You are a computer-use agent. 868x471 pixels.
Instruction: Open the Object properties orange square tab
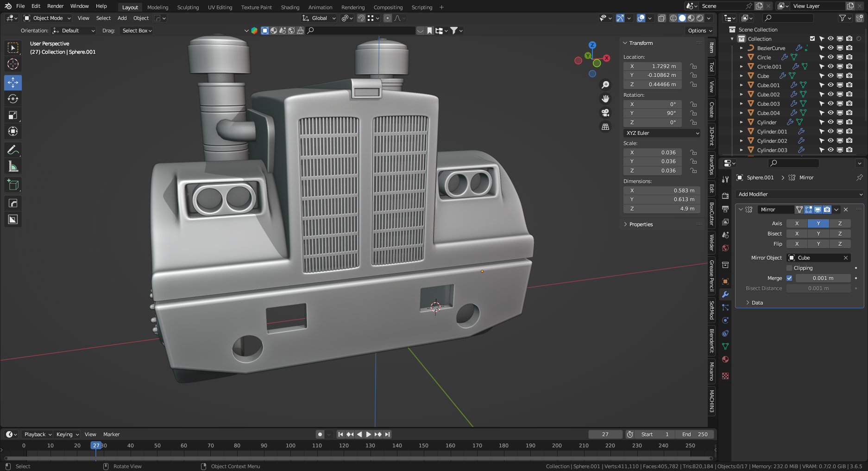tap(725, 281)
